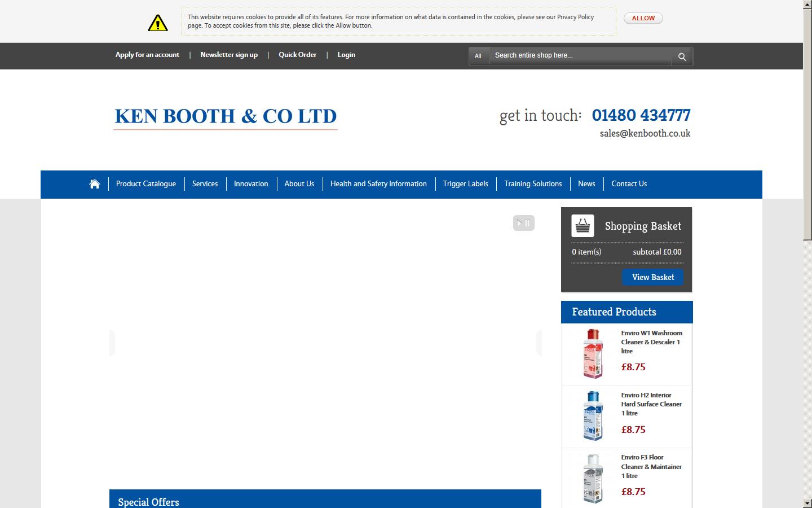812x508 pixels.
Task: Pause the banner slideshow
Action: tap(528, 223)
